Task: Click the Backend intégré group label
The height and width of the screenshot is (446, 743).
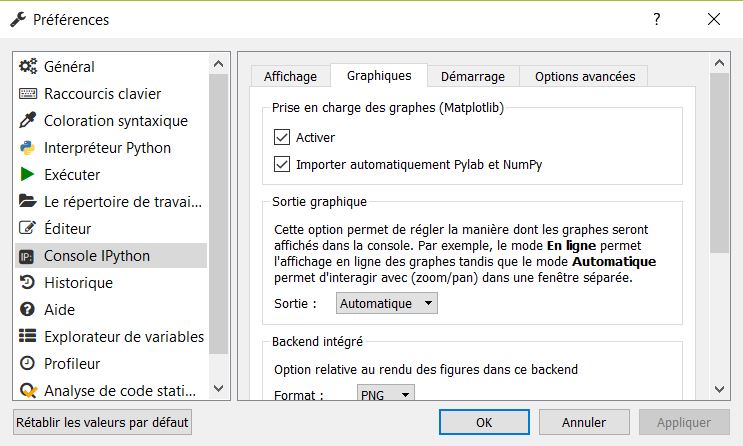Action: pyautogui.click(x=317, y=342)
